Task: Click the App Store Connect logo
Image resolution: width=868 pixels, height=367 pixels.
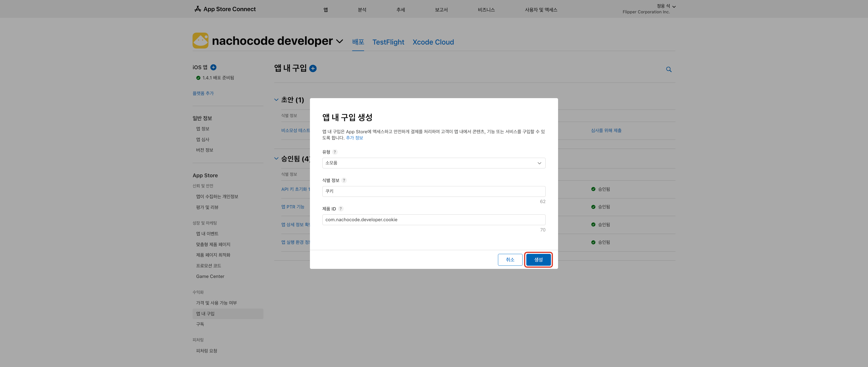Action: click(225, 9)
